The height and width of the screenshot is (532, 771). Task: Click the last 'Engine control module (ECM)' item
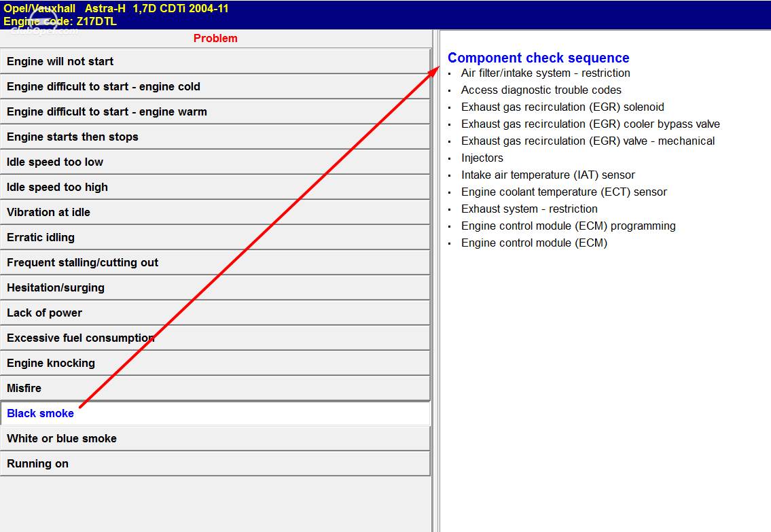pos(534,243)
